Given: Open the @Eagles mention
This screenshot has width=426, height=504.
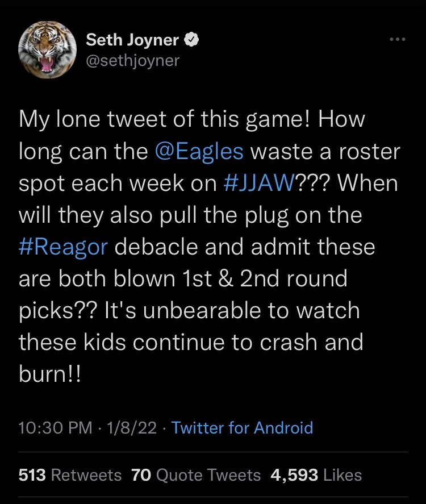Looking at the screenshot, I should coord(199,152).
